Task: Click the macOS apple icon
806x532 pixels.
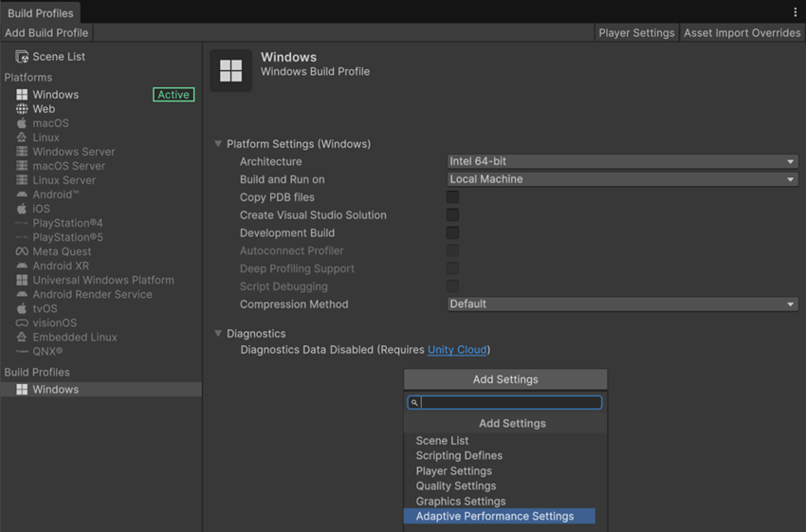Action: coord(22,123)
